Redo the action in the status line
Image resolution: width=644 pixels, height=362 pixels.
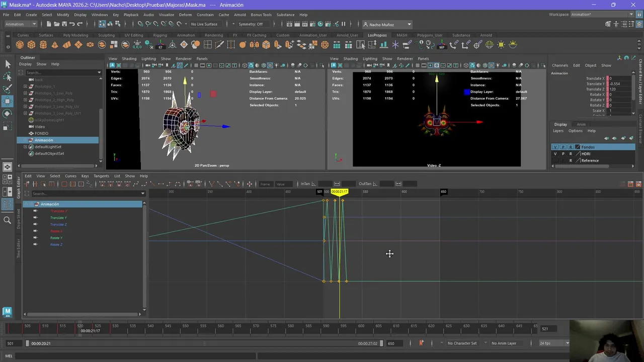point(80,24)
